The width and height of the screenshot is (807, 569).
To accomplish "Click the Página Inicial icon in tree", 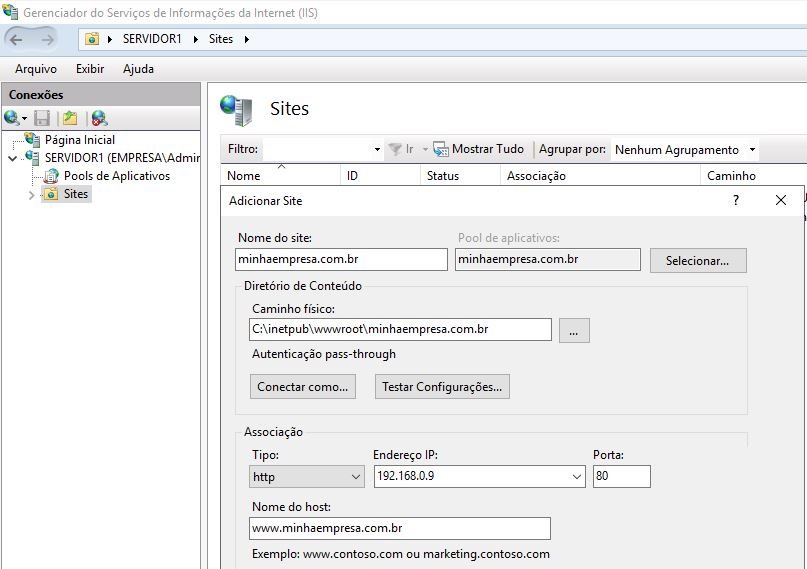I will click(x=32, y=139).
